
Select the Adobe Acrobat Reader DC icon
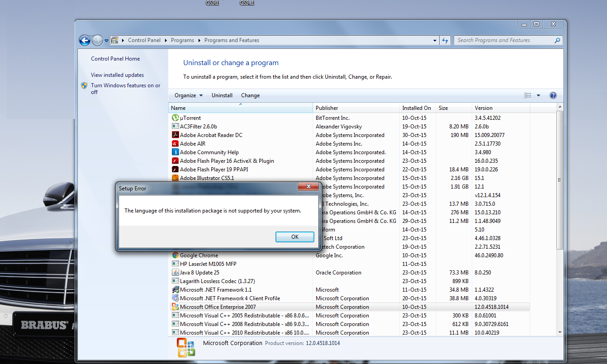[x=175, y=135]
